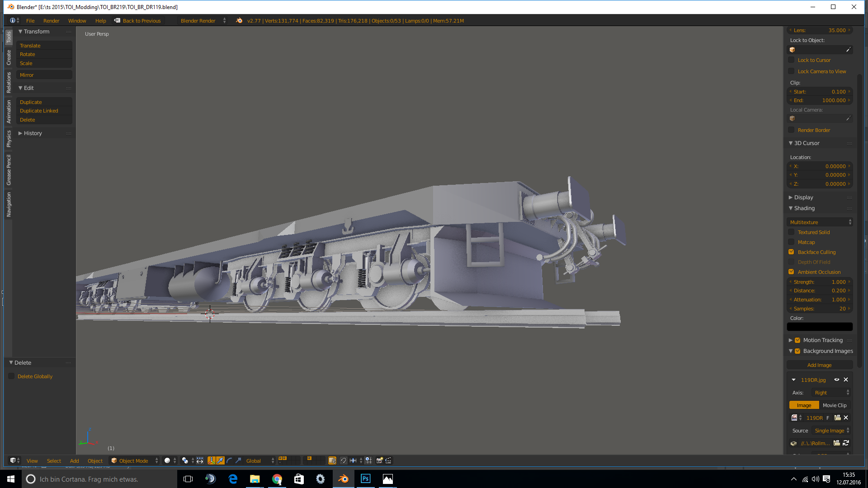The image size is (868, 488).
Task: Toggle the snap magnet icon
Action: point(344,460)
